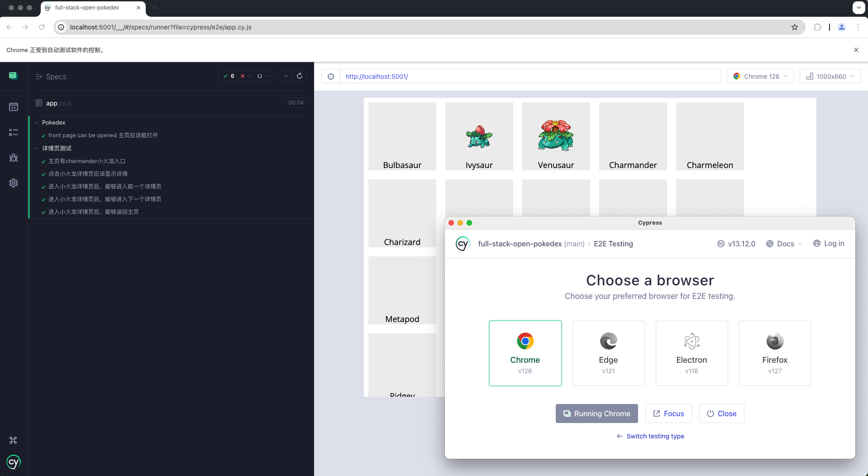Image resolution: width=868 pixels, height=476 pixels.
Task: Click Focus button in Cypress window
Action: [668, 413]
